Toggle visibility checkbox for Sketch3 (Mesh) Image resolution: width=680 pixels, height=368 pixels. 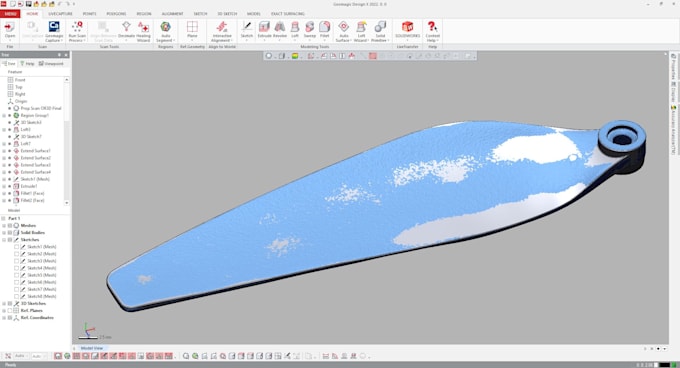pyautogui.click(x=16, y=261)
